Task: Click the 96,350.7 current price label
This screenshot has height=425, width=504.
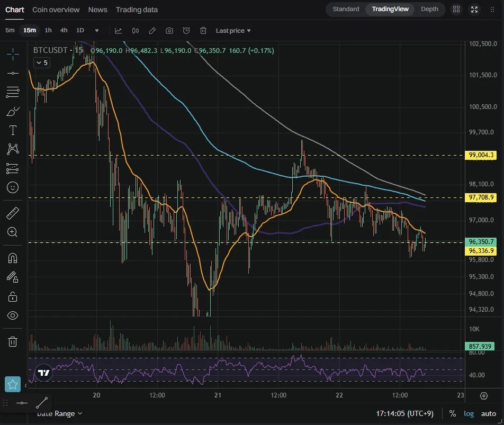Action: click(481, 241)
